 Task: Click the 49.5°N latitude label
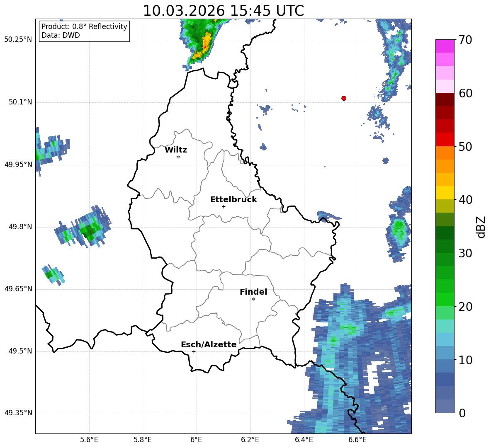(x=20, y=351)
